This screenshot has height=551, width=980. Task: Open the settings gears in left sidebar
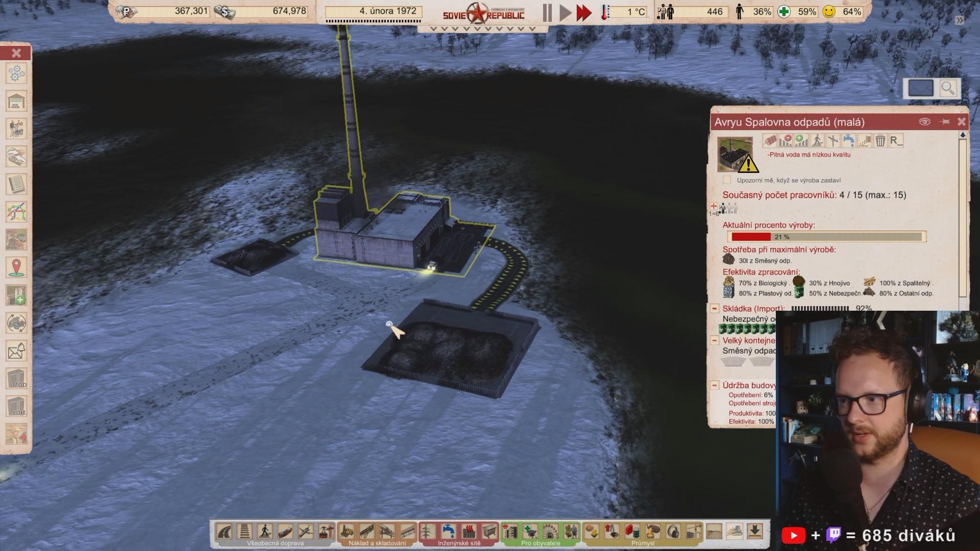tap(16, 73)
